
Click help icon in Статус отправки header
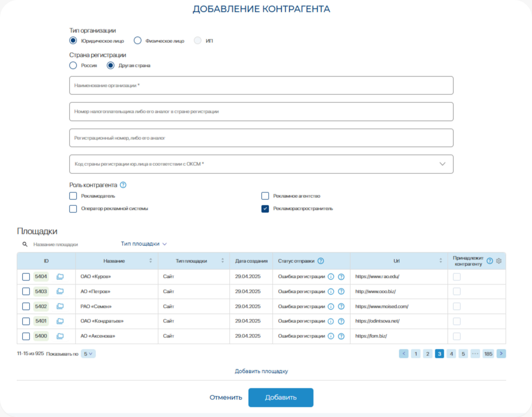(x=320, y=261)
